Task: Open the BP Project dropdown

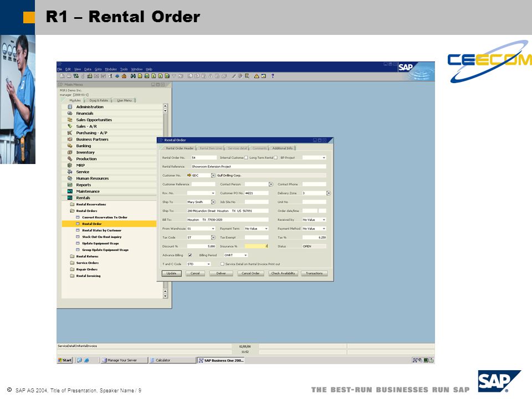Action: 324,158
